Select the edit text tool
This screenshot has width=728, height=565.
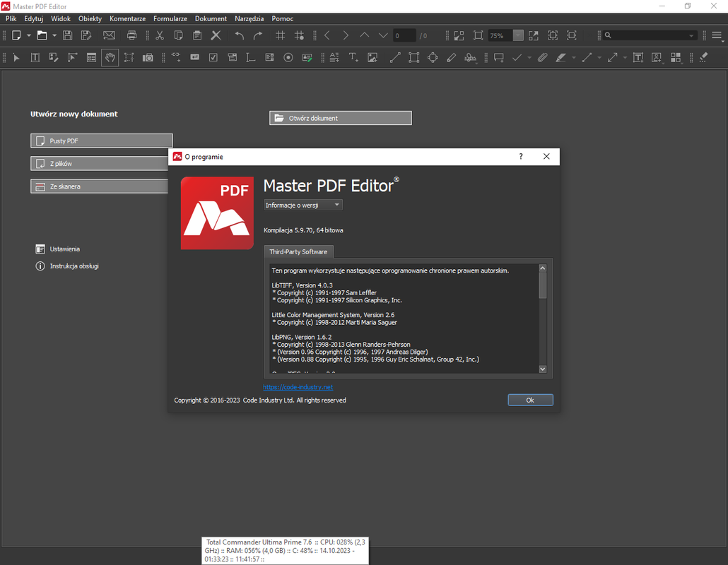tap(35, 57)
